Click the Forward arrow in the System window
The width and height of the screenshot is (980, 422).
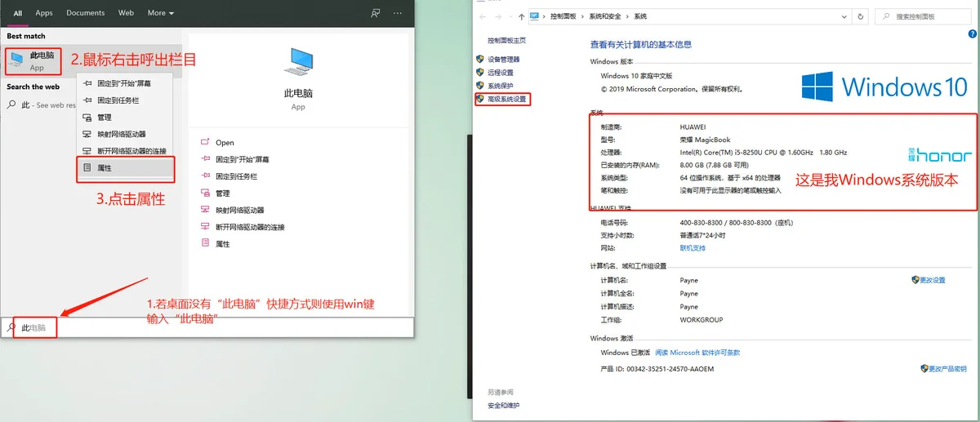coord(498,16)
